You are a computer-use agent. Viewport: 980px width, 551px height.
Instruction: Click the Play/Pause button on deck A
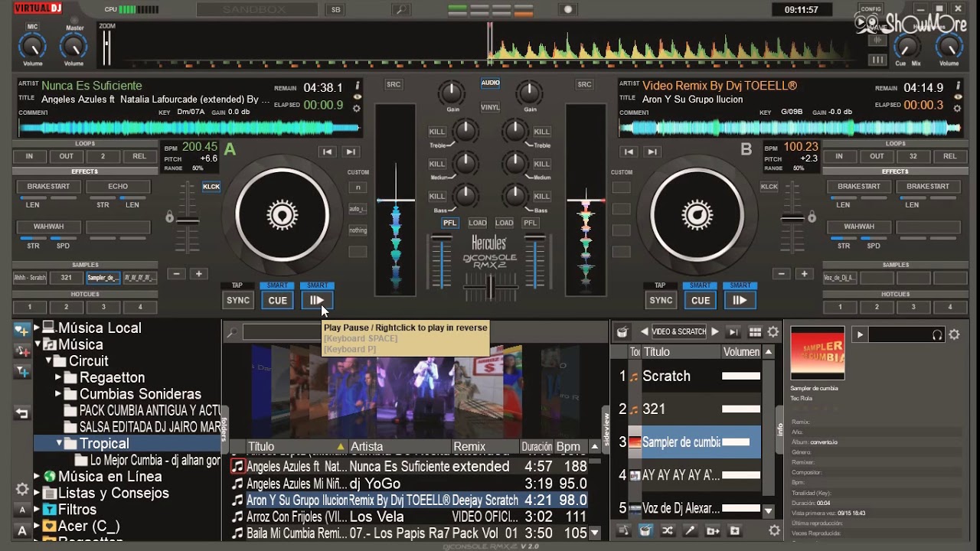317,300
